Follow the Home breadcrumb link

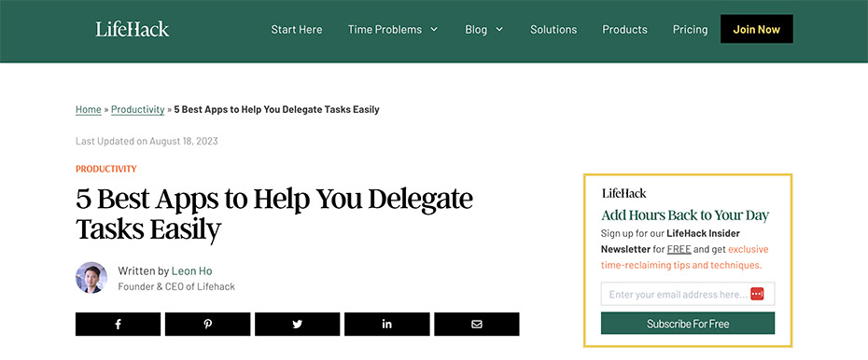point(89,109)
